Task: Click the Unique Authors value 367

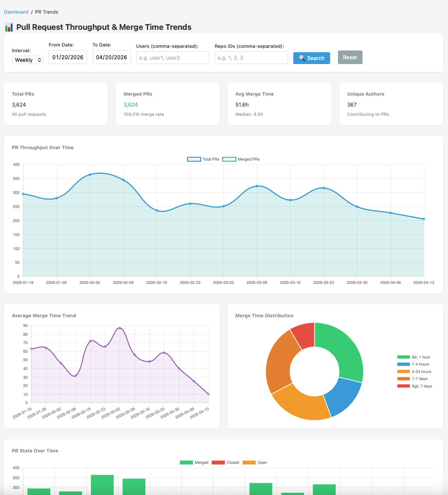Action: pos(352,105)
